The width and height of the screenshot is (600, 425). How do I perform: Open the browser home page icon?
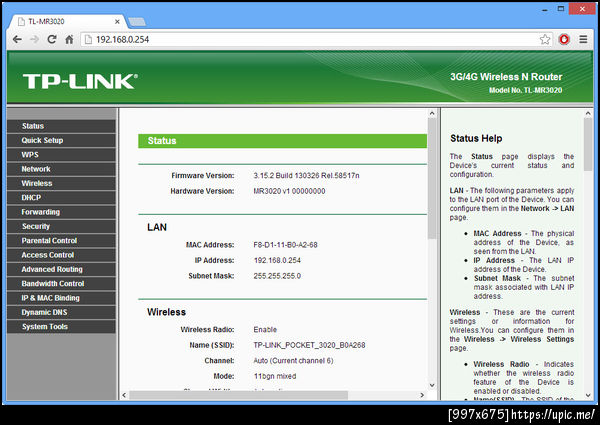point(69,39)
